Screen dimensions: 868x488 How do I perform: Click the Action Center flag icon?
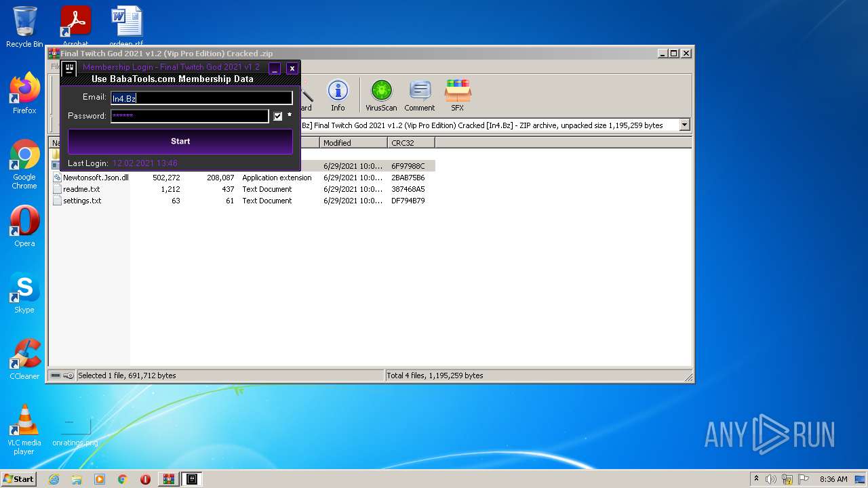[x=804, y=479]
